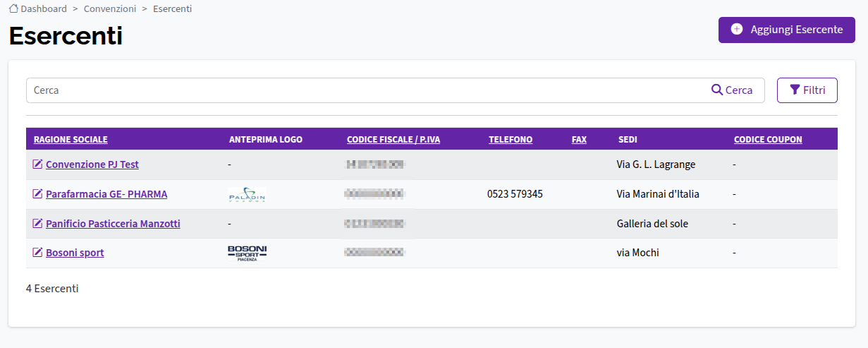
Task: Open the Parafarmacia GE- PHARMA link
Action: pos(106,194)
